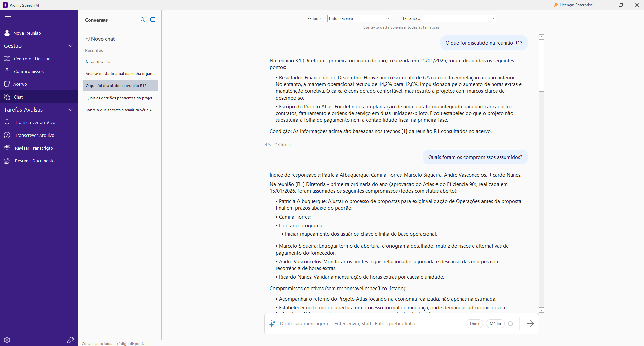Viewport: 644px width, 346px height.
Task: Collapse the Gestão section chevron
Action: point(71,46)
